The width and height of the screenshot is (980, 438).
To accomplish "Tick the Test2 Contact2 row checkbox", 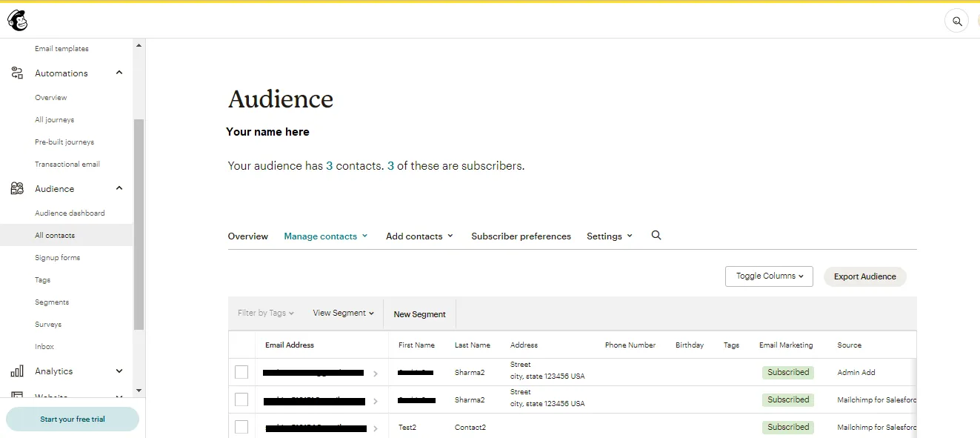I will coord(241,427).
